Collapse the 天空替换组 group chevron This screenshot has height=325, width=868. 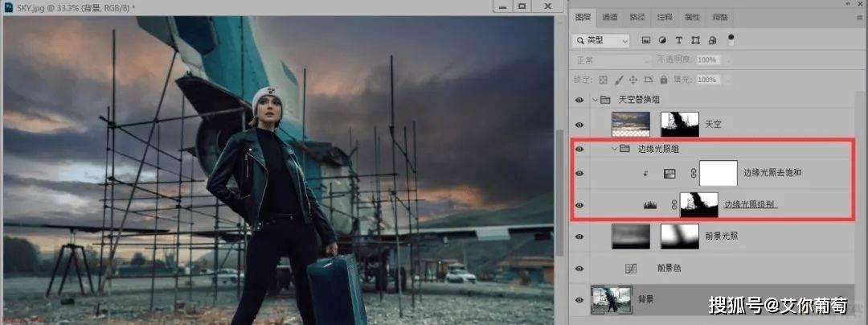click(x=596, y=101)
